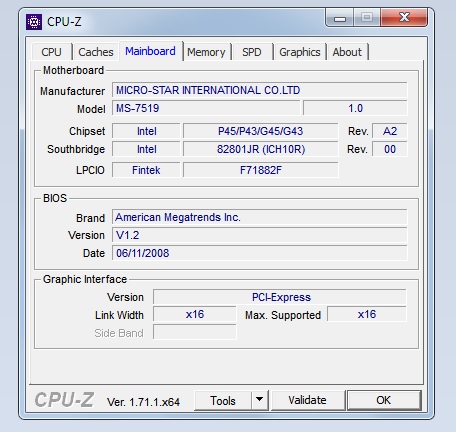Click the CPU-Z app icon in title bar

34,22
